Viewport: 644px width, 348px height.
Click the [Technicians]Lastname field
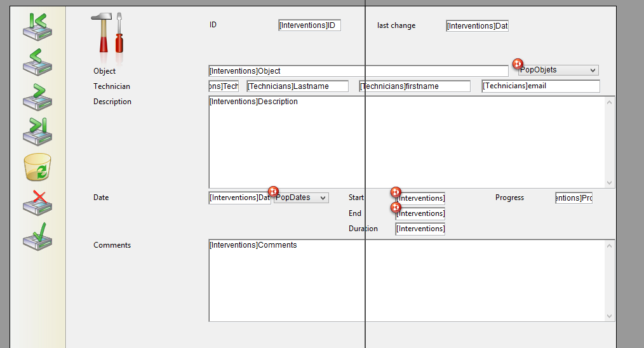(x=297, y=86)
